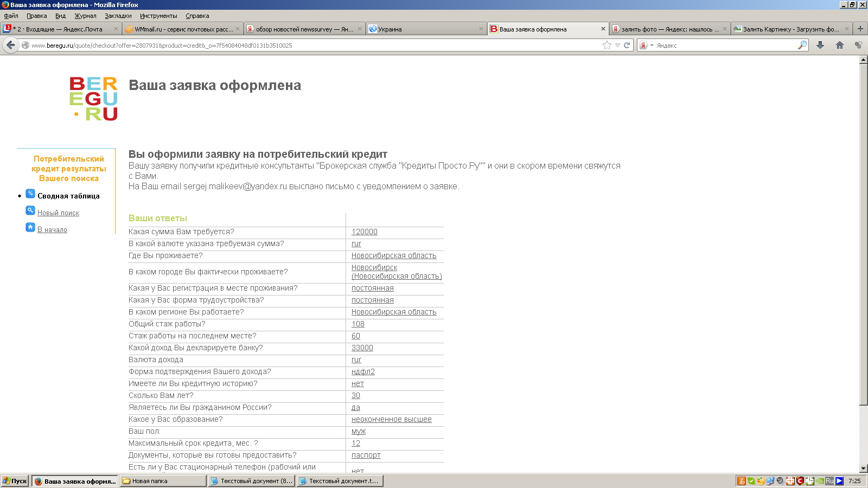Open the Новый поиск link
Image resolution: width=868 pixels, height=488 pixels.
58,213
